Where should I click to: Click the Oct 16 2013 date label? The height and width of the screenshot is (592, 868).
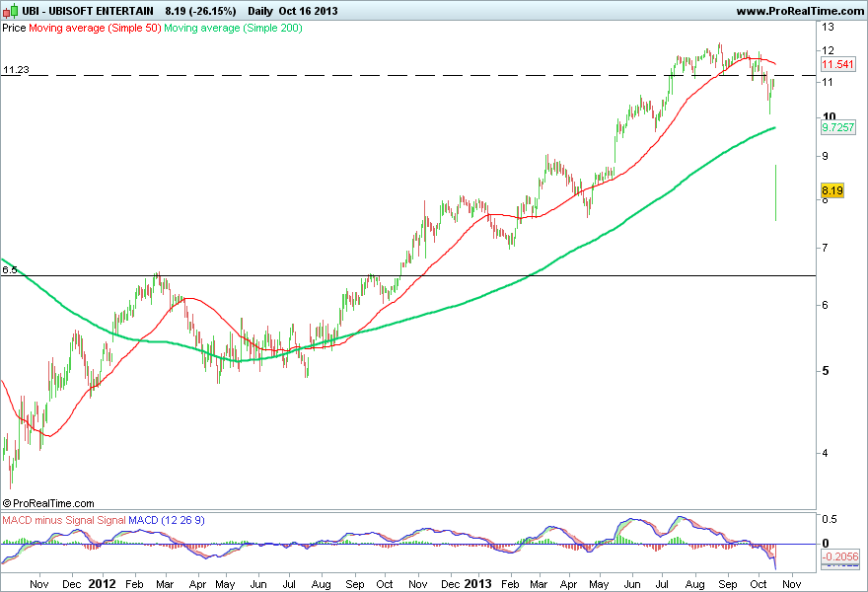(308, 11)
